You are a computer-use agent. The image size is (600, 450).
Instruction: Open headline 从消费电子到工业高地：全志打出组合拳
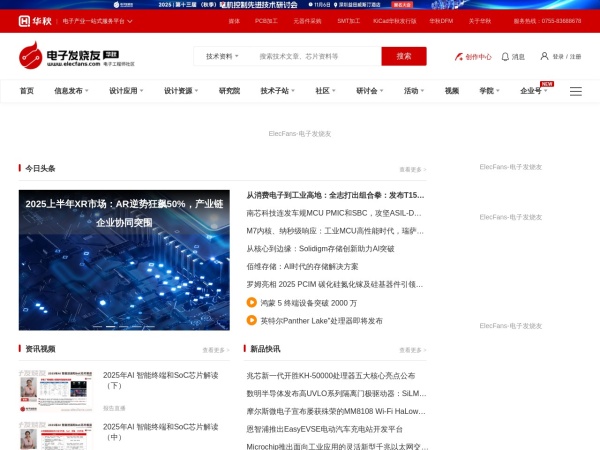[x=335, y=195]
